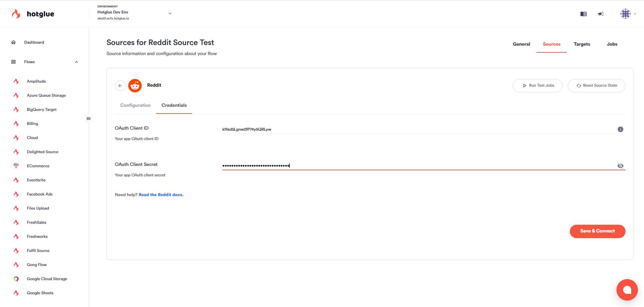Click the Run Test Jobs button
The height and width of the screenshot is (307, 644).
537,86
